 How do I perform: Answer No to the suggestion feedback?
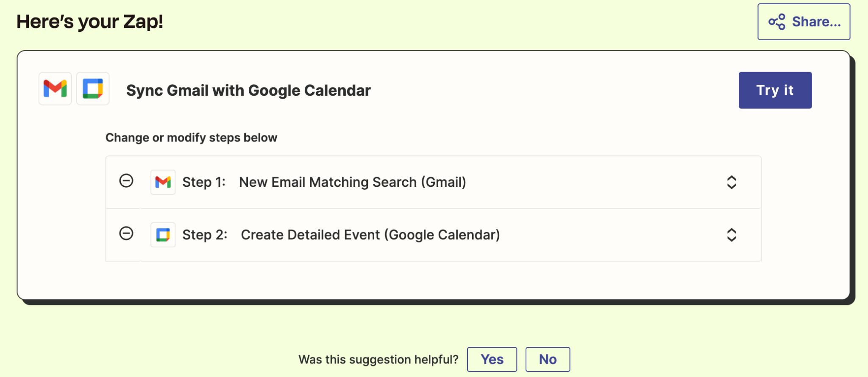[548, 359]
